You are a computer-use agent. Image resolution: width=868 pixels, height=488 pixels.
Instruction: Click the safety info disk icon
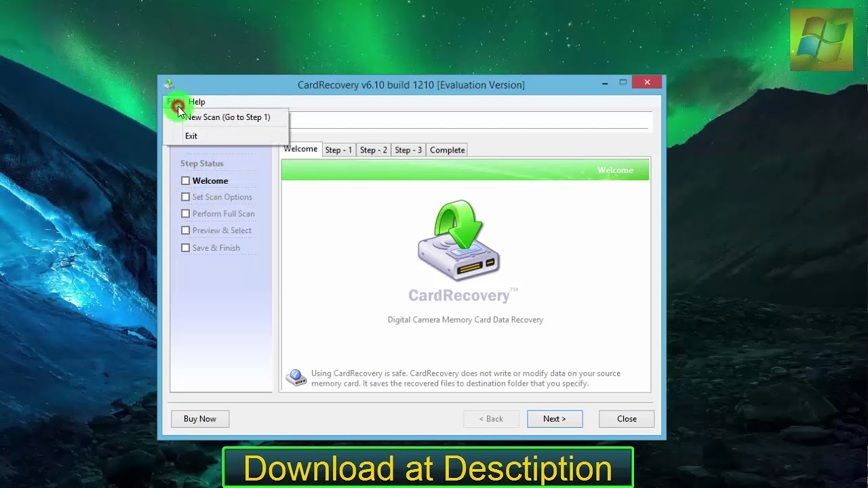(296, 378)
